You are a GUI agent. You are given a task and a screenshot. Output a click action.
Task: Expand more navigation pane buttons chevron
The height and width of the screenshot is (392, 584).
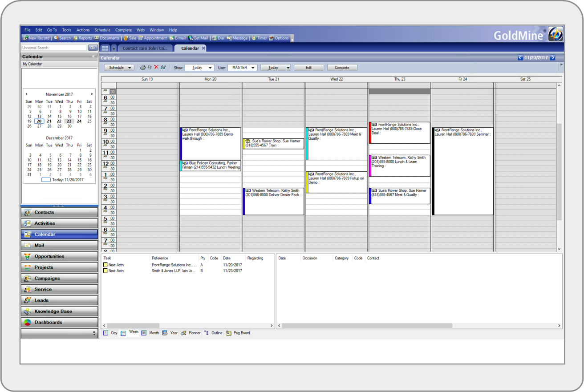coord(94,333)
